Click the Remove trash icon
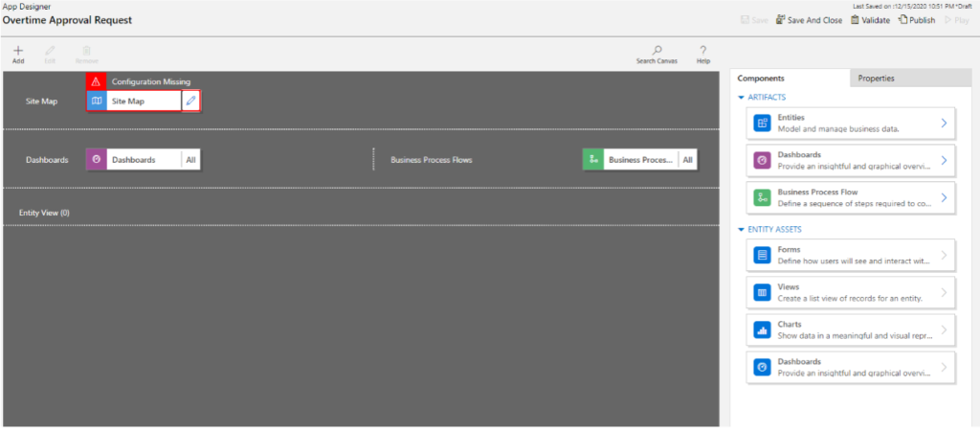 (87, 50)
